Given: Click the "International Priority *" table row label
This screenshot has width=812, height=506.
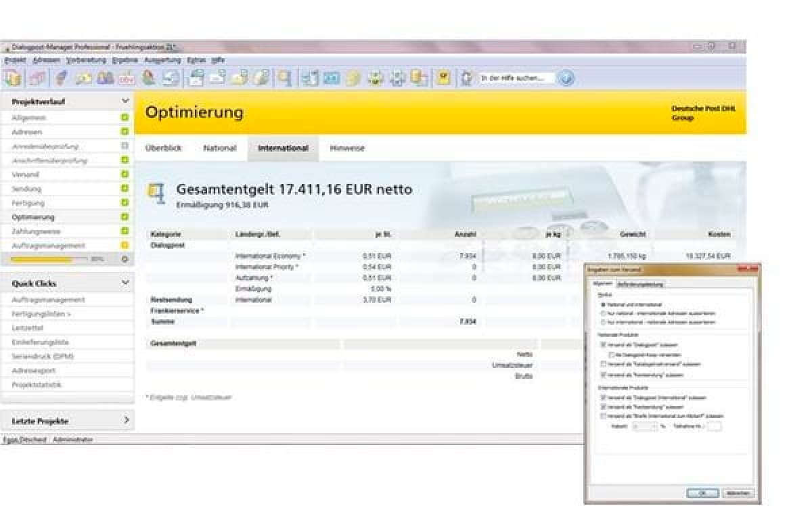Looking at the screenshot, I should [x=267, y=267].
